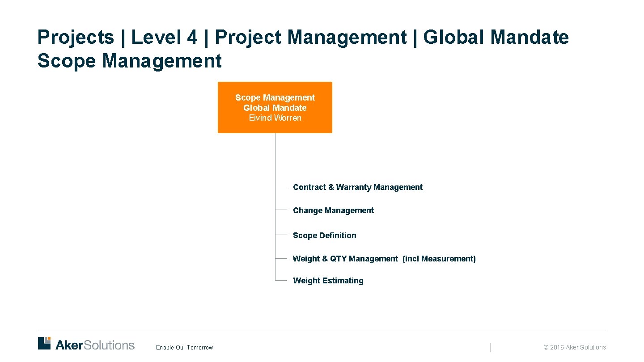Select the Weight Estimating node

[328, 281]
